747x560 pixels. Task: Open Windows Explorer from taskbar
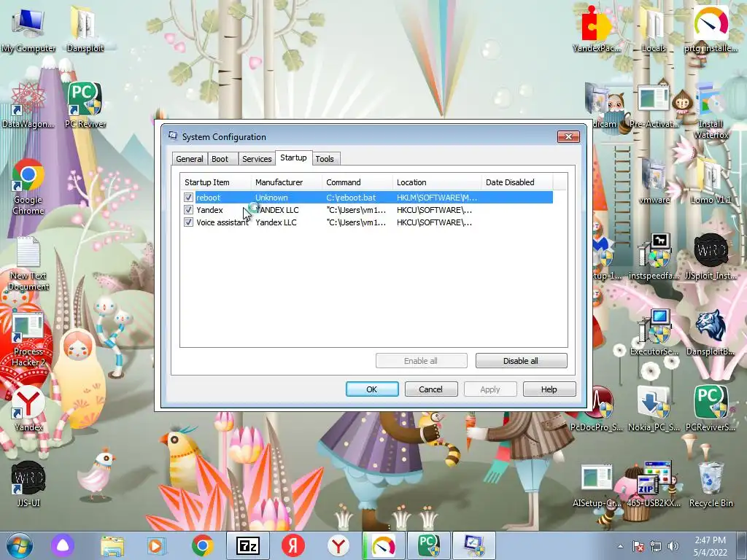pyautogui.click(x=112, y=545)
